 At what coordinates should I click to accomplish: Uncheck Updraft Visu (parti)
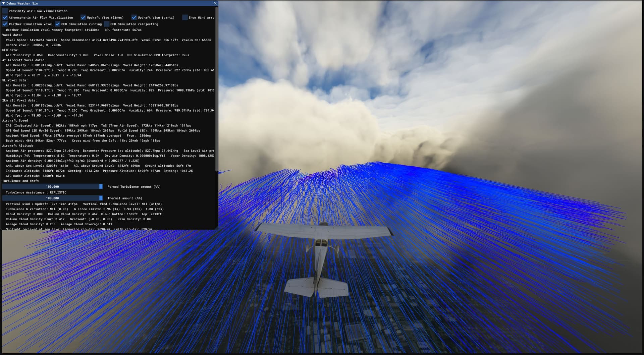134,17
